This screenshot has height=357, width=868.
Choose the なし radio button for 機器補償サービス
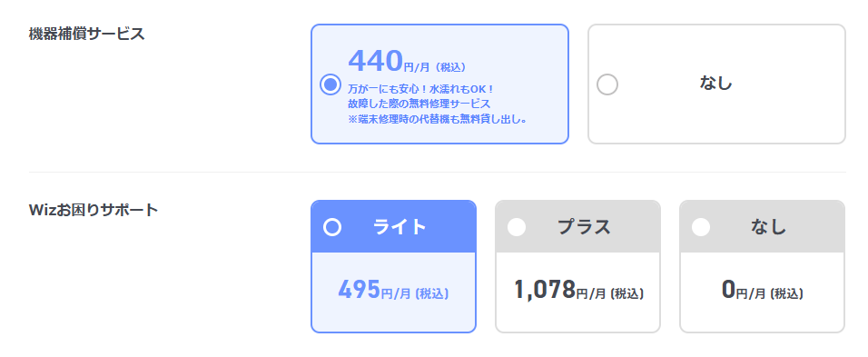tap(607, 84)
